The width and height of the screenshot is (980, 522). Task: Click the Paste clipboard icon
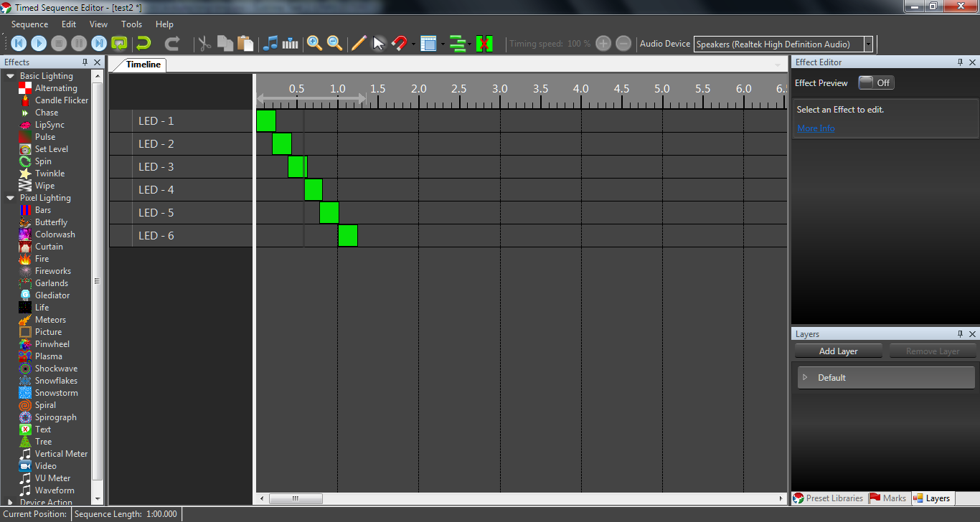pyautogui.click(x=245, y=44)
